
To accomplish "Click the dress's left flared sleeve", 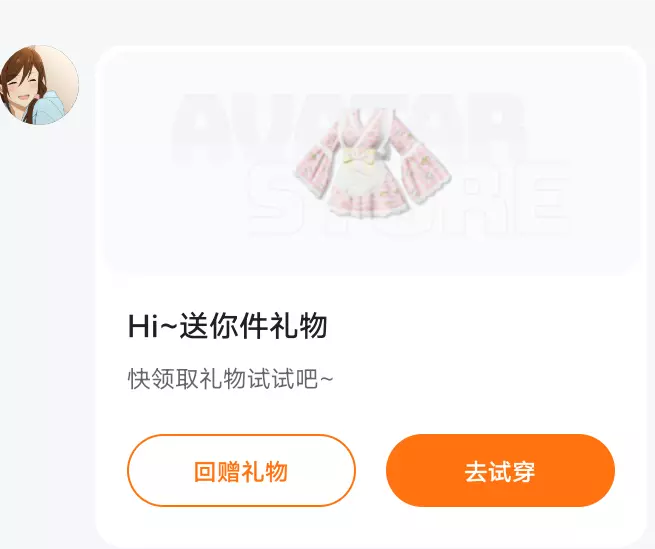I will pos(320,163).
